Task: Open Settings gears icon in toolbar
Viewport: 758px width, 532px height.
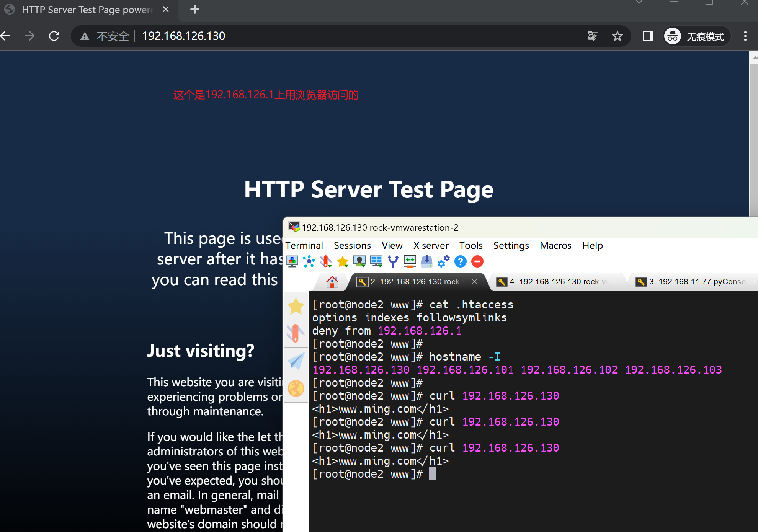Action: (x=443, y=262)
